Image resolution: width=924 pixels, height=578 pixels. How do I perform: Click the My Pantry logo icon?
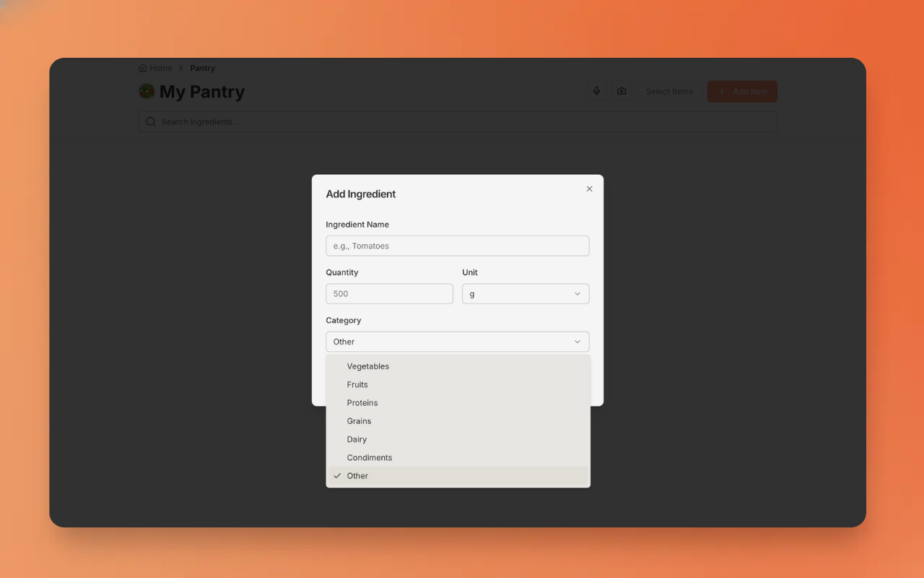pos(147,92)
